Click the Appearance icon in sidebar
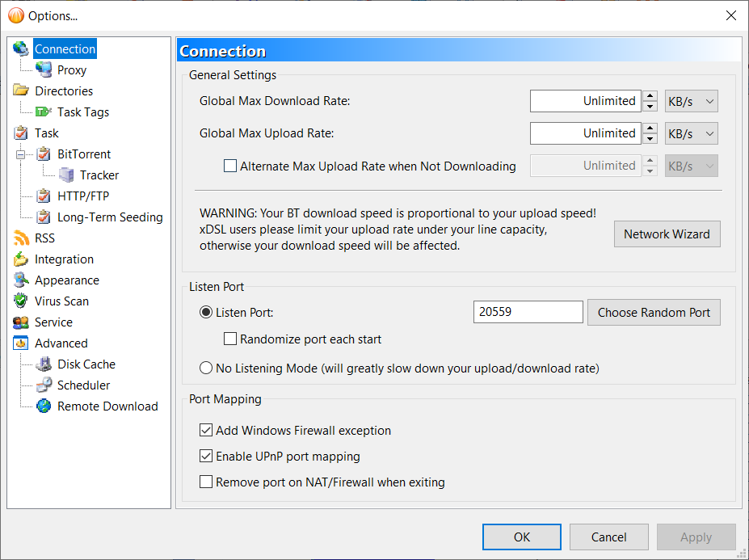Viewport: 749px width, 560px height. tap(21, 280)
